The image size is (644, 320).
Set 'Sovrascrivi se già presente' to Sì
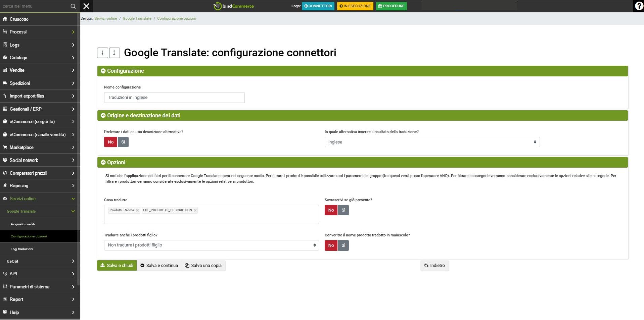click(x=343, y=210)
